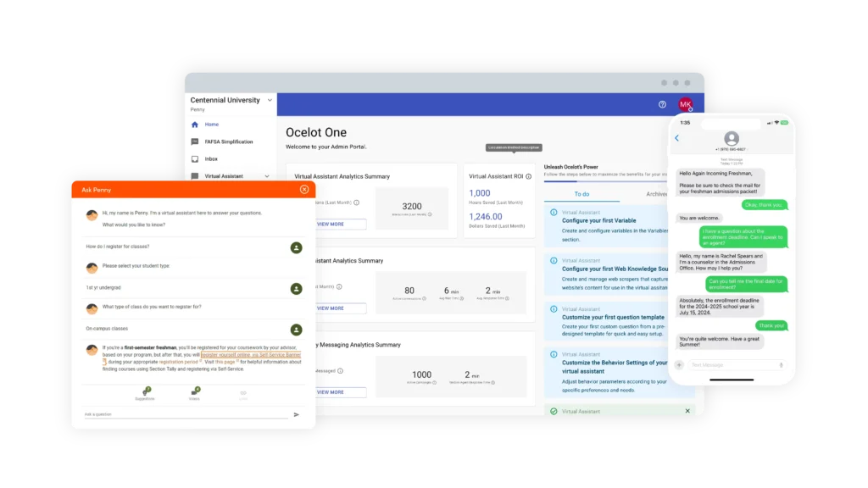Click 'How do I register for classes?' in chat
This screenshot has width=868, height=488.
[x=117, y=247]
